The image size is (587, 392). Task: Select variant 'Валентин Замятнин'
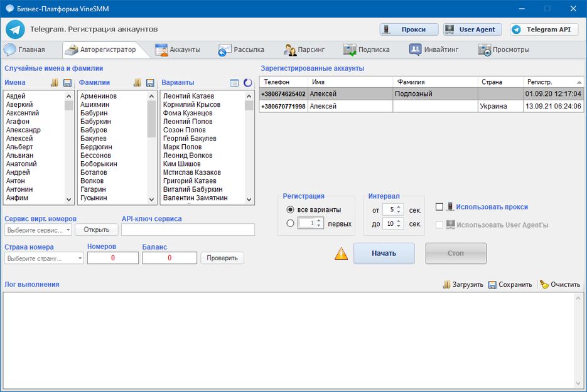tap(195, 198)
